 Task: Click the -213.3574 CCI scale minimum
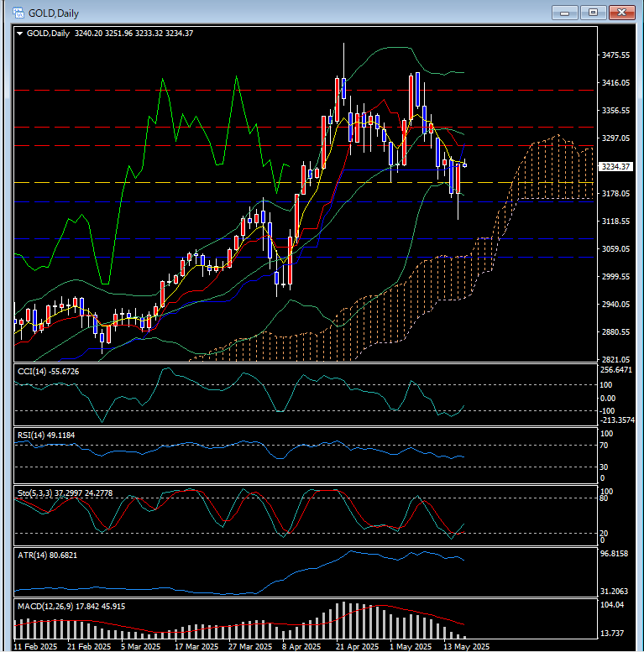coord(617,420)
